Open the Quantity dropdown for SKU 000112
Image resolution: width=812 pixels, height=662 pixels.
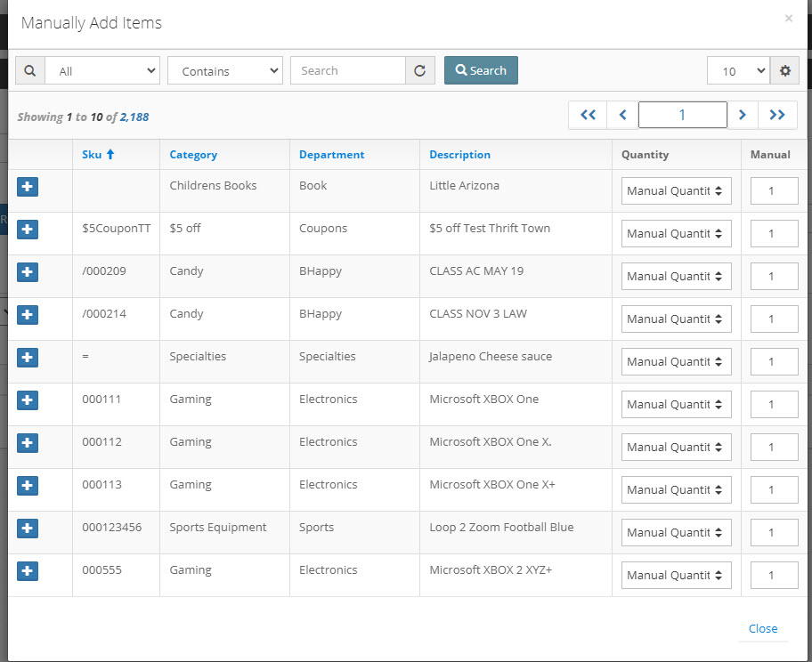tap(677, 448)
